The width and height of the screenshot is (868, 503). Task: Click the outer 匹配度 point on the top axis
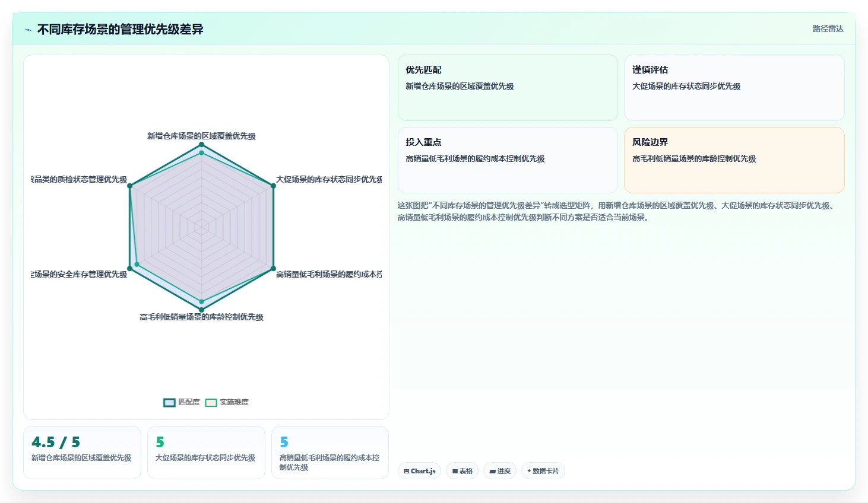click(201, 145)
